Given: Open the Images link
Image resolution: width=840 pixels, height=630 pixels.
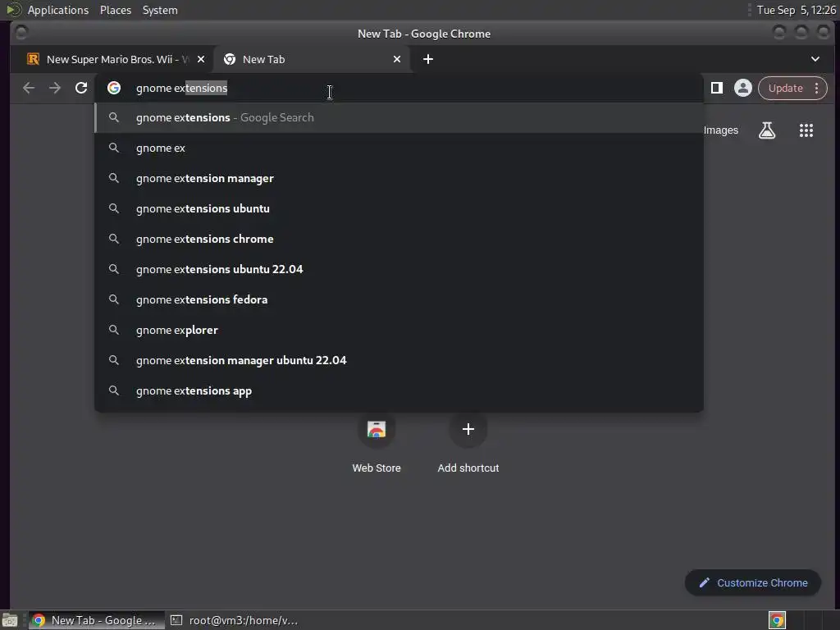Looking at the screenshot, I should [x=720, y=130].
